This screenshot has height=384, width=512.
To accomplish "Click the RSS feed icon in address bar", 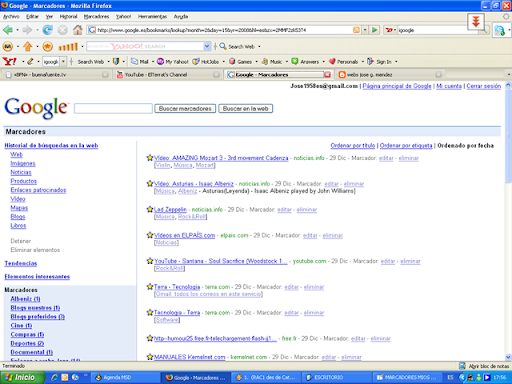I will pos(356,30).
